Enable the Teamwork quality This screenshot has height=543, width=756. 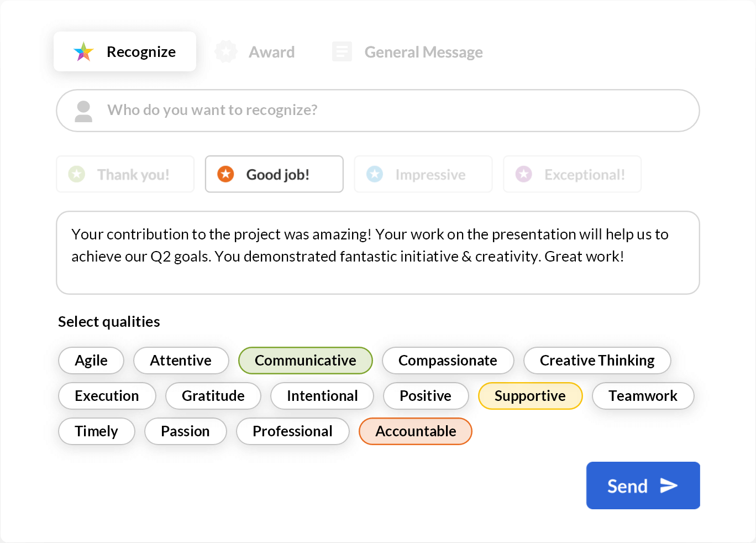pos(643,396)
